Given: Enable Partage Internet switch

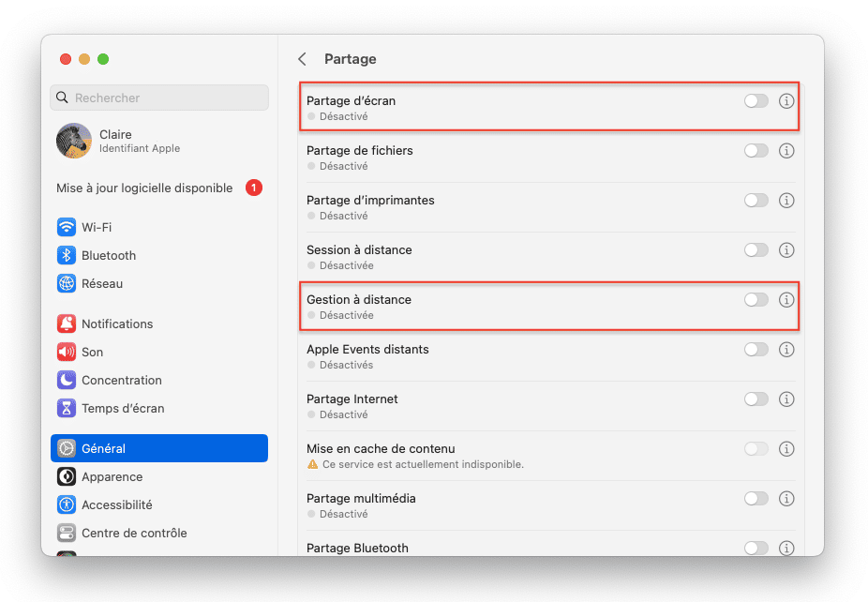Looking at the screenshot, I should (756, 399).
